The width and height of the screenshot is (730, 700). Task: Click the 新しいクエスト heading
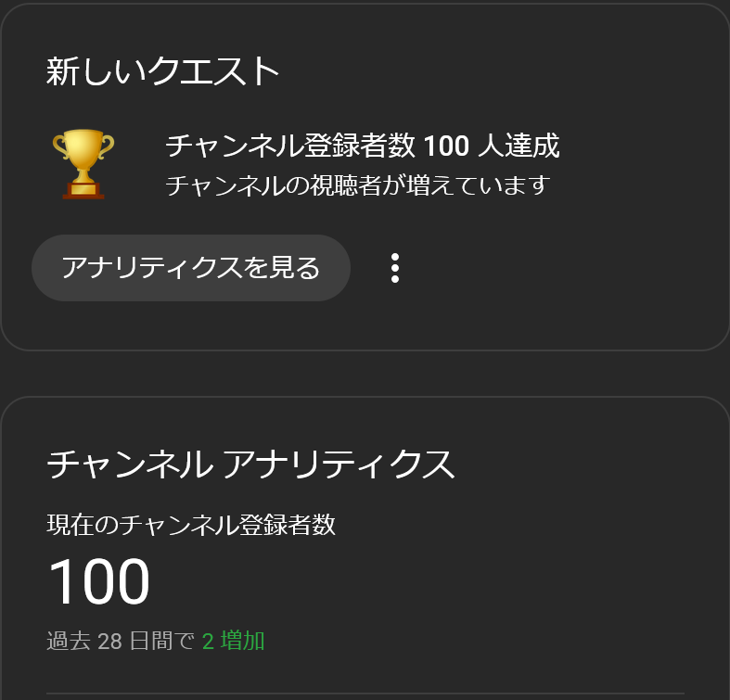coord(163,71)
